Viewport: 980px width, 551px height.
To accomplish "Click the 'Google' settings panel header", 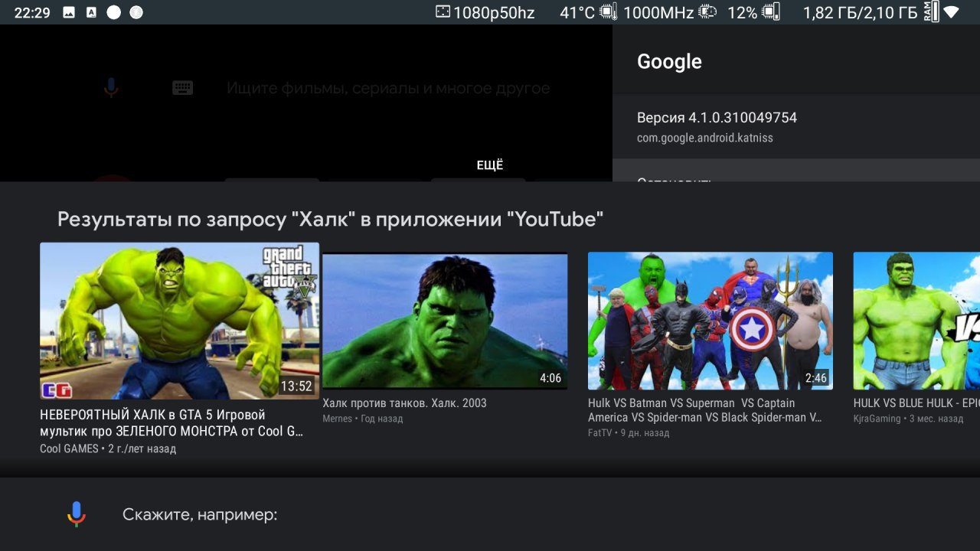I will click(669, 62).
